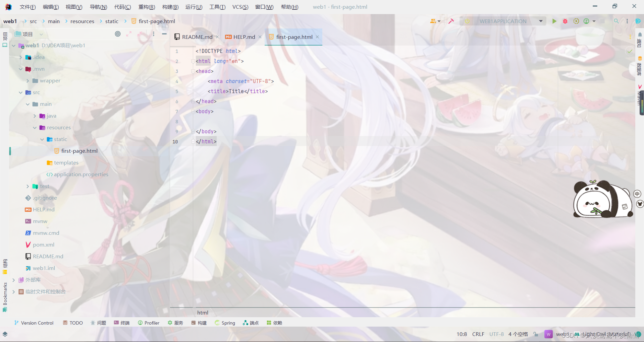Open the 终端 (Terminal) tool window
This screenshot has height=342, width=644.
[x=122, y=323]
